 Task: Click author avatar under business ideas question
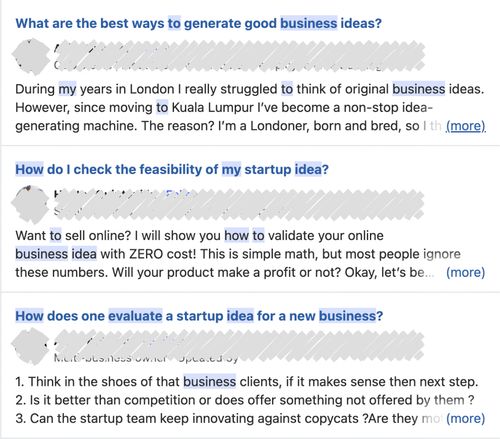31,56
